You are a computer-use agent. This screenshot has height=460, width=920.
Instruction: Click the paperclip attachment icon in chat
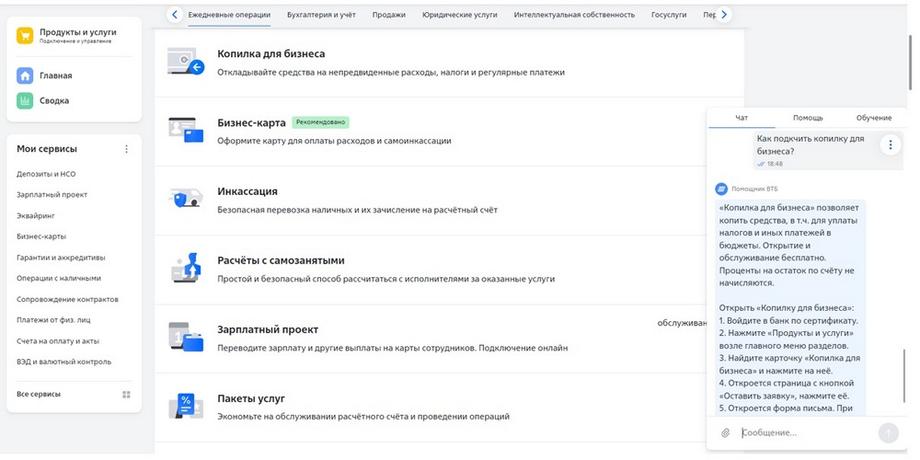point(726,433)
